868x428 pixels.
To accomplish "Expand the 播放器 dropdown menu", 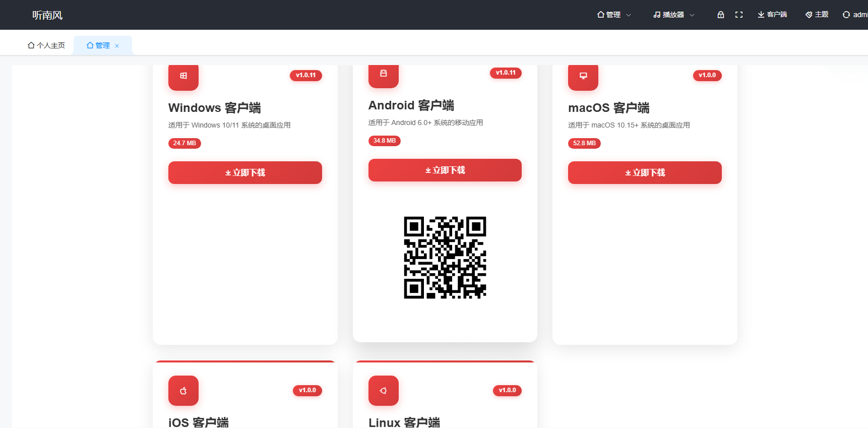I will tap(674, 15).
